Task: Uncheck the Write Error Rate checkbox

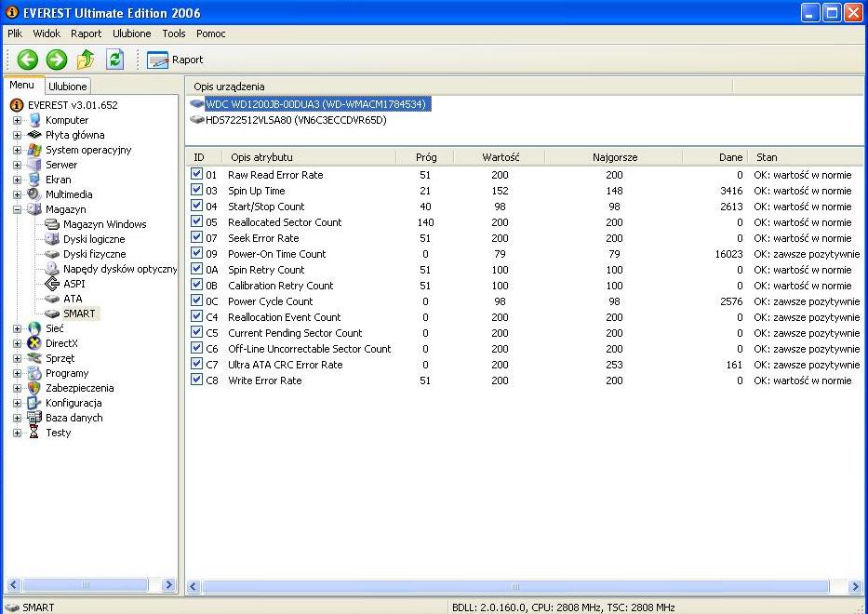Action: tap(196, 380)
